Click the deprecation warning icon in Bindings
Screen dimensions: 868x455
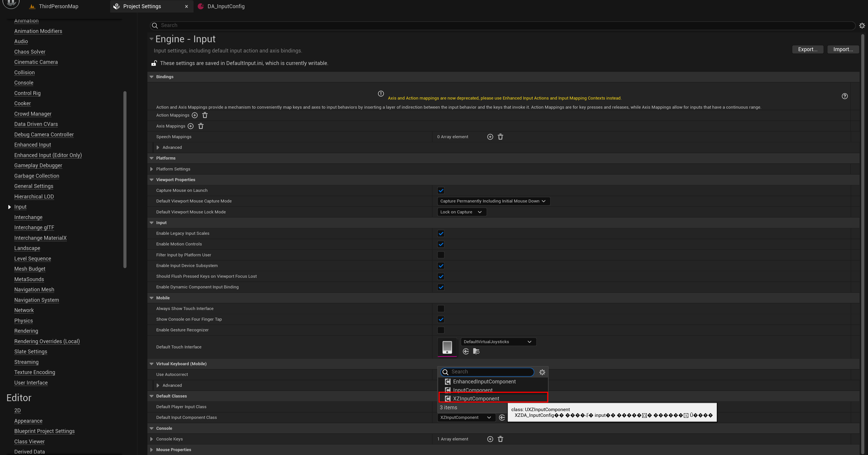(381, 94)
